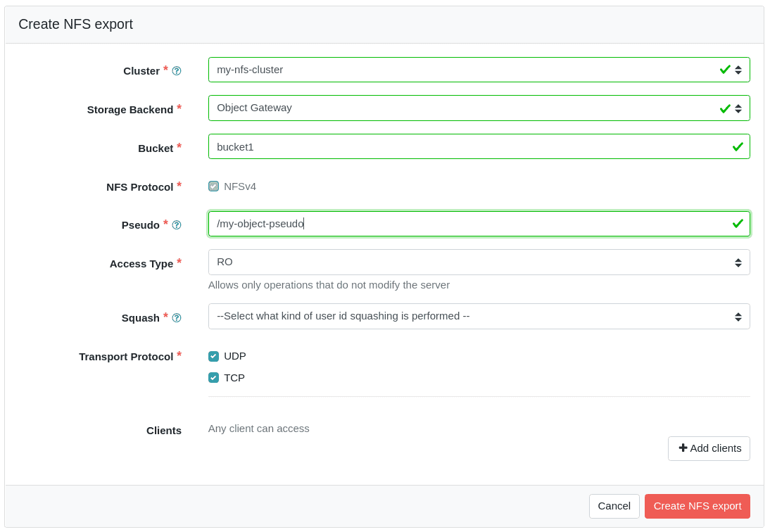Click the green checkmark in Storage Backend field
Image resolution: width=770 pixels, height=532 pixels.
tap(725, 108)
